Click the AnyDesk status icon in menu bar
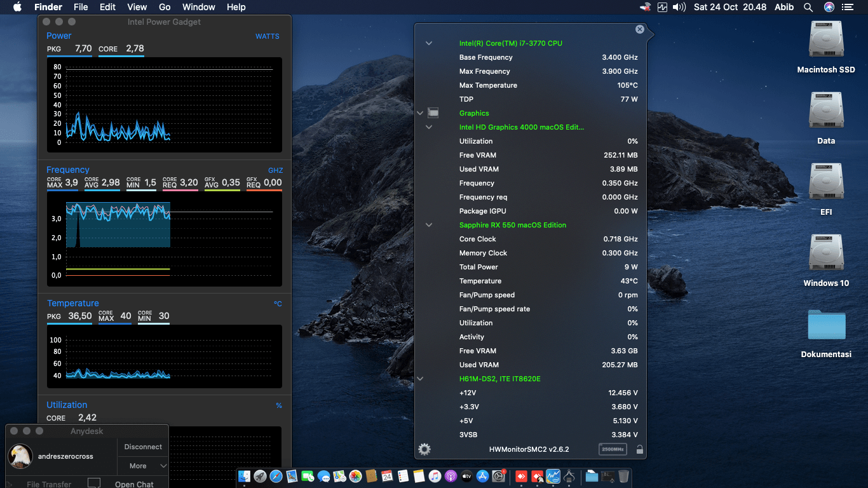Viewport: 868px width, 488px height. coord(645,7)
